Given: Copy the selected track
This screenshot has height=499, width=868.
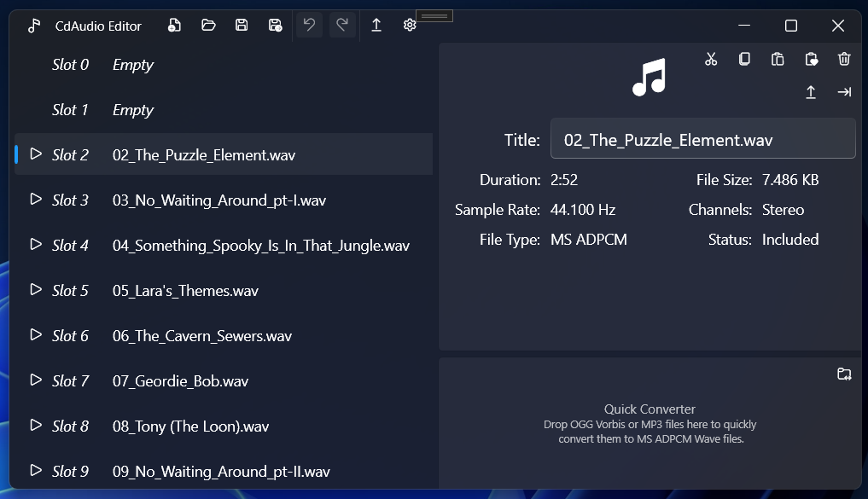Looking at the screenshot, I should (x=744, y=59).
